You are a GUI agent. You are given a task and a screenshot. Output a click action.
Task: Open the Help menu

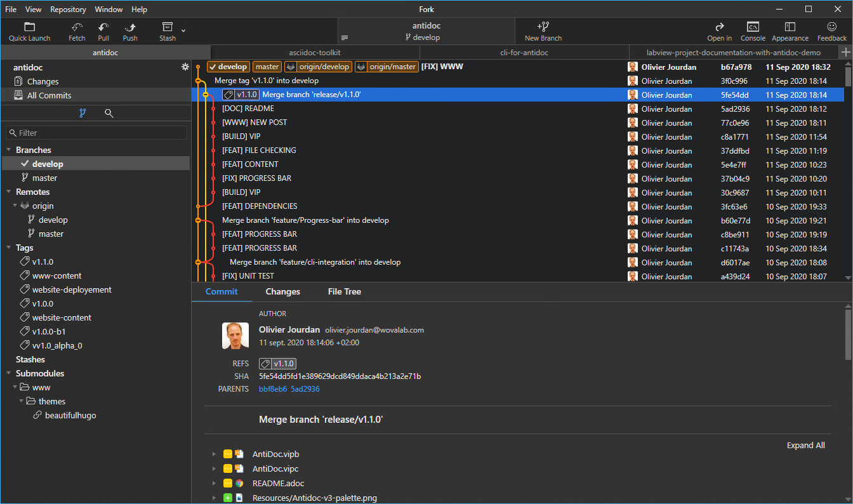coord(139,10)
